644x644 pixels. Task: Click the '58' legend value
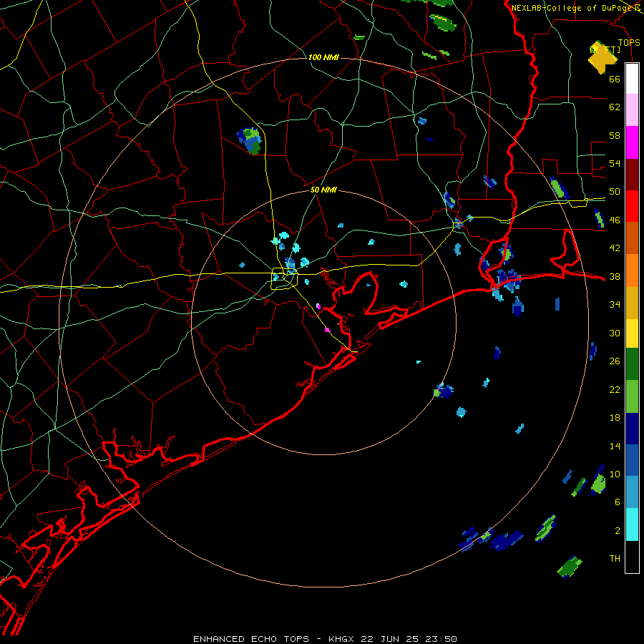[615, 135]
